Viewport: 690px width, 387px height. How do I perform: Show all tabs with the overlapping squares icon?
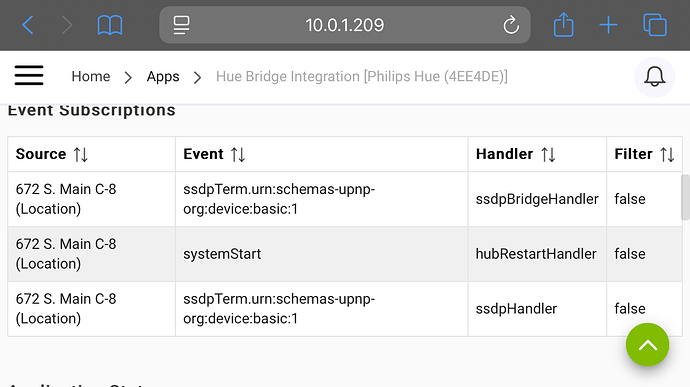[655, 25]
